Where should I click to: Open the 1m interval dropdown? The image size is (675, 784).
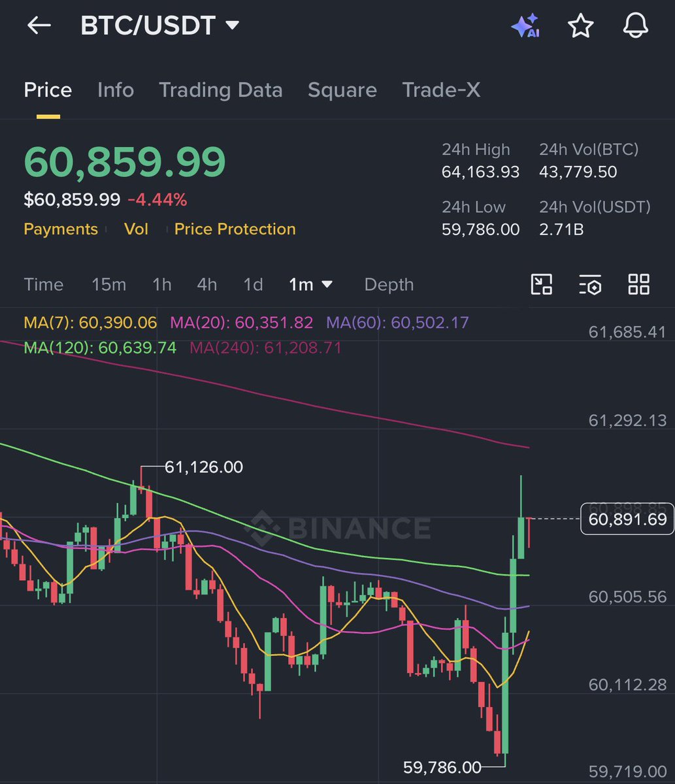311,285
